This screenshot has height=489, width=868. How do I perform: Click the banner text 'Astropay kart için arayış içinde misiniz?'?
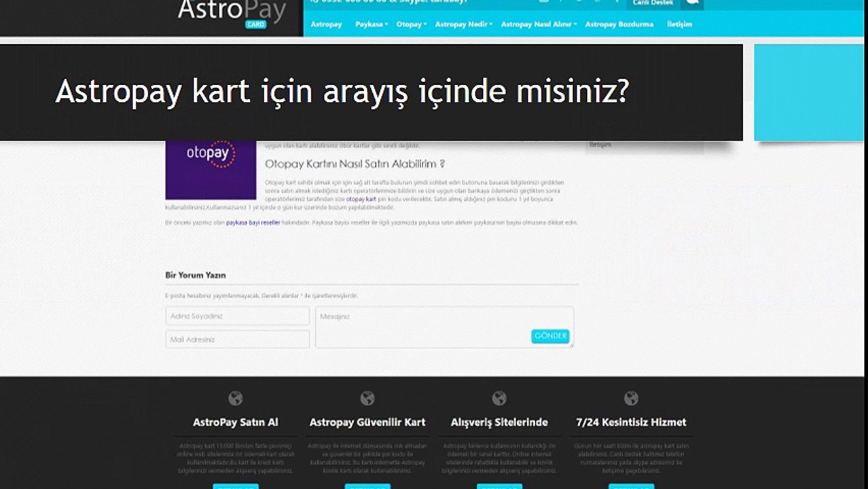pyautogui.click(x=342, y=92)
